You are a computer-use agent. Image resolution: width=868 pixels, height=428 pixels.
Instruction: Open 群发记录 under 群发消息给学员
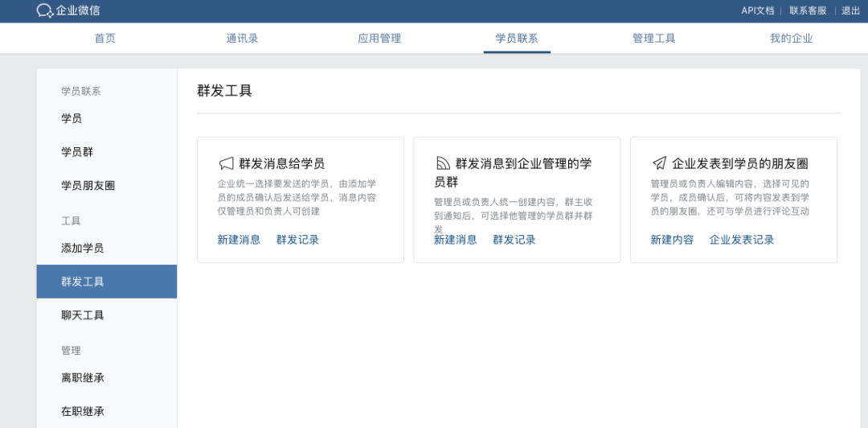coord(298,240)
